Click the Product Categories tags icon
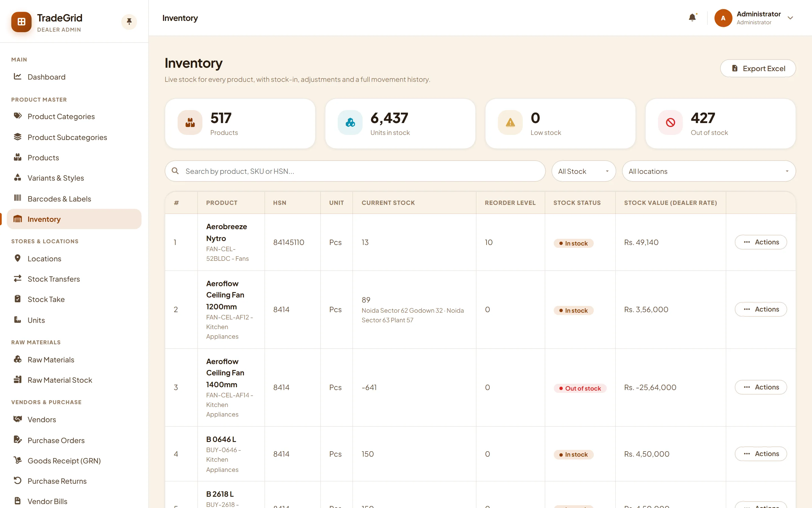 pos(17,116)
